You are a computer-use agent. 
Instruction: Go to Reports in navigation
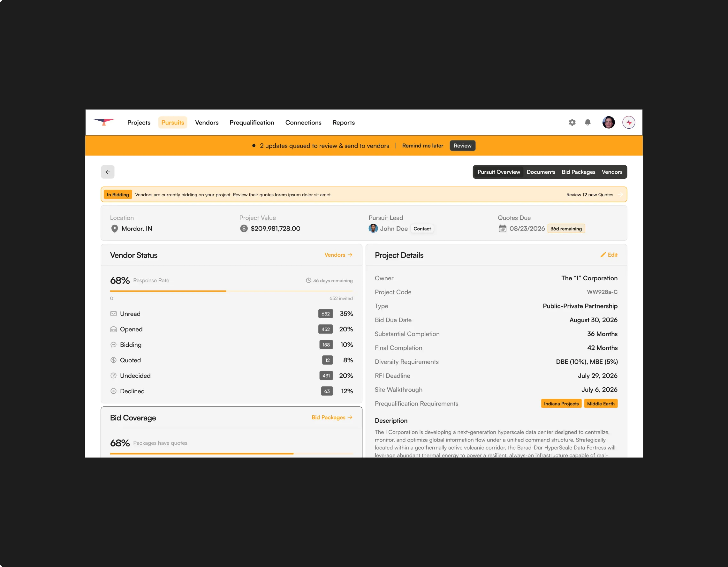point(343,123)
